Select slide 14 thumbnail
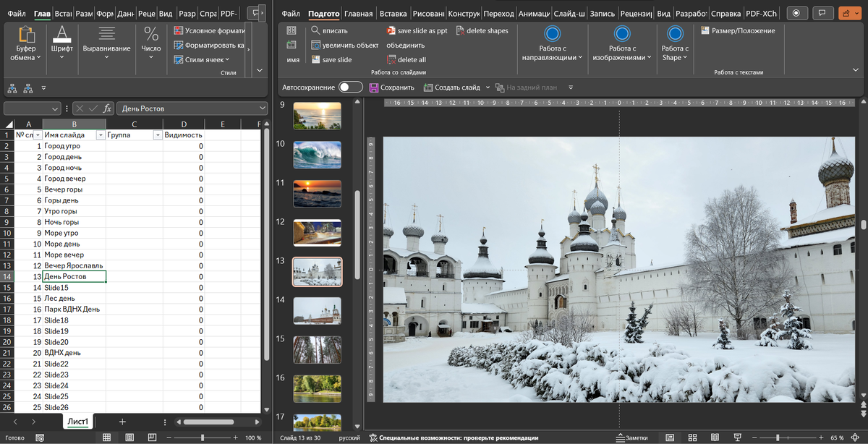 click(317, 310)
